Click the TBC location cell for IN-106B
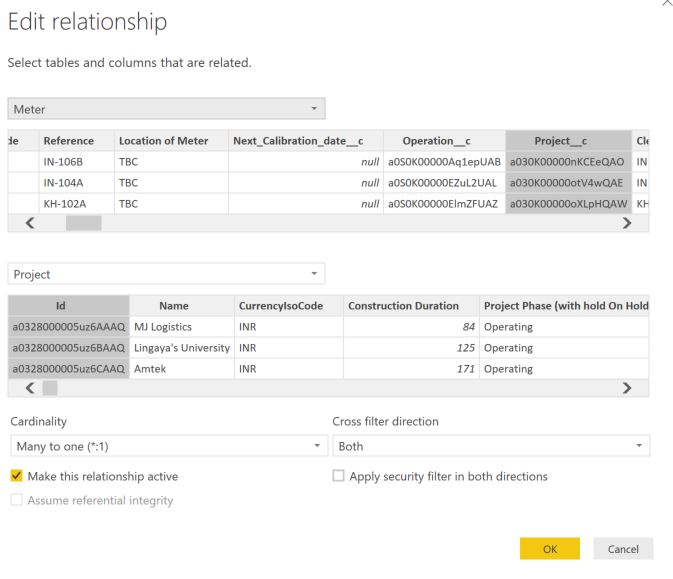This screenshot has height=579, width=673. tap(171, 162)
